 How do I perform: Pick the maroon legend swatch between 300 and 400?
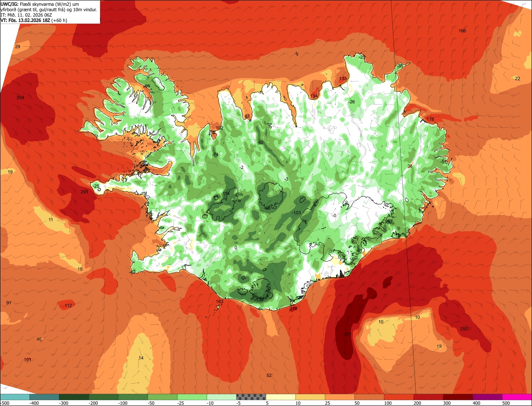click(458, 397)
